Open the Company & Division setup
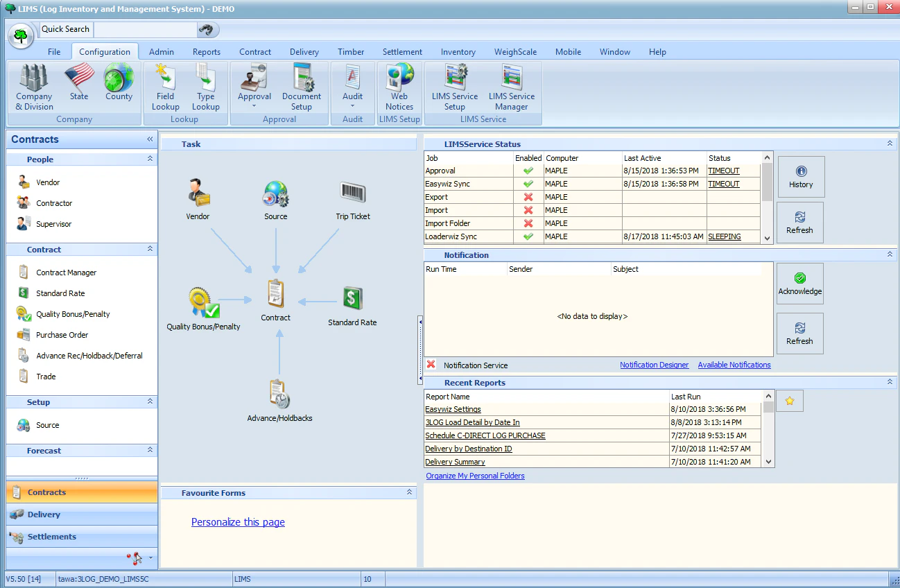 pyautogui.click(x=33, y=87)
